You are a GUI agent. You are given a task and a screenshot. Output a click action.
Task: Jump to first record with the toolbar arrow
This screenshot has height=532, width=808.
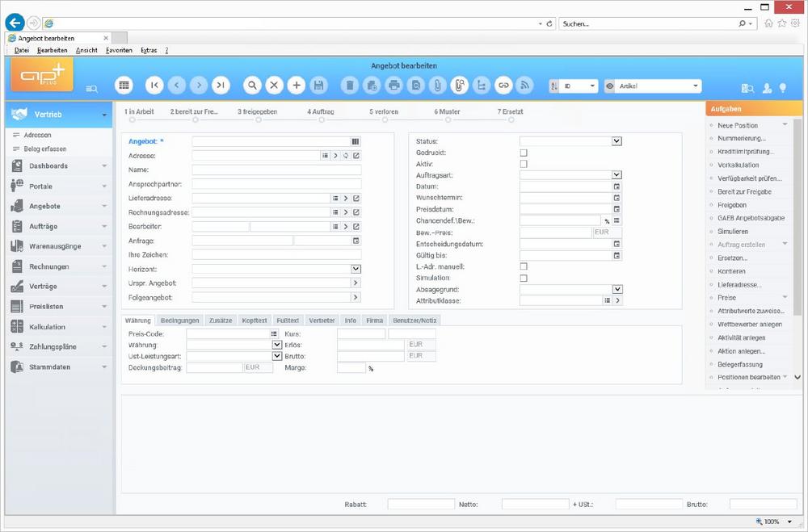click(154, 86)
